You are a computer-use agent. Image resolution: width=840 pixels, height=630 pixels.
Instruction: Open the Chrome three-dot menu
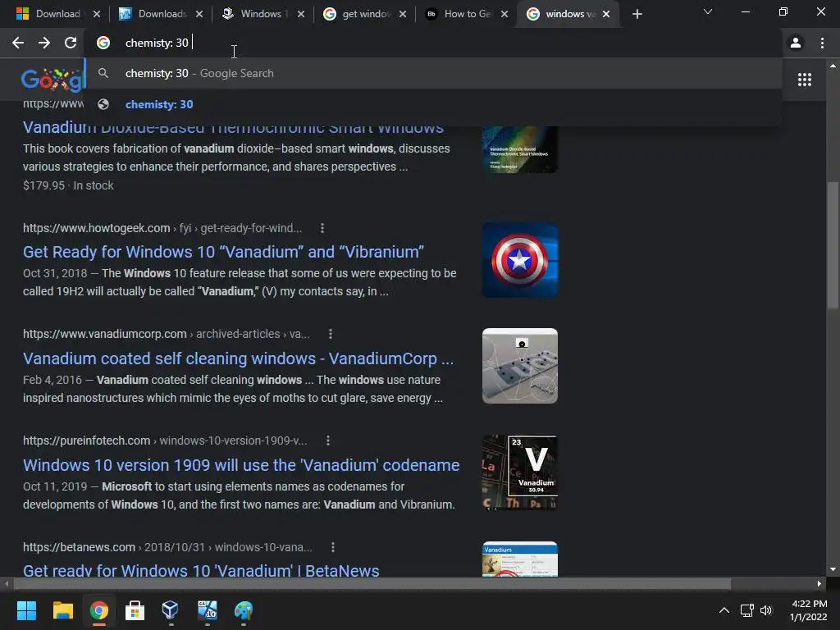822,43
